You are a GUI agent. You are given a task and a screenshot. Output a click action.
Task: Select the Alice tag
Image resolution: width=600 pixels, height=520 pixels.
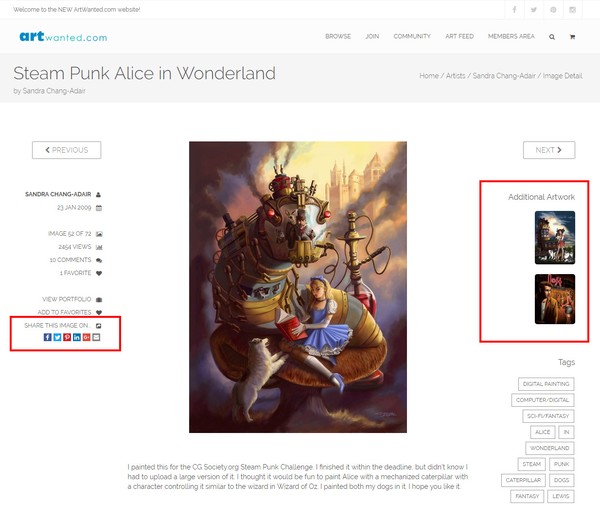coord(543,432)
